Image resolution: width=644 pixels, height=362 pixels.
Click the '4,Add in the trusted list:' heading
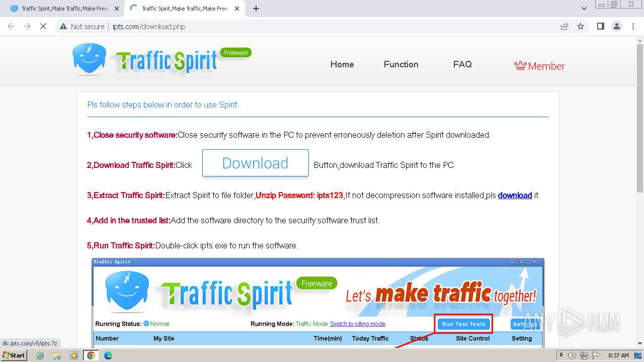(x=129, y=220)
